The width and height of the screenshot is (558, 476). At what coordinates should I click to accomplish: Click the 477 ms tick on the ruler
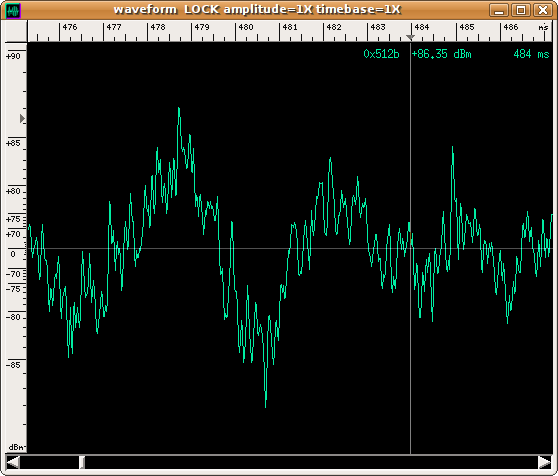[x=114, y=27]
